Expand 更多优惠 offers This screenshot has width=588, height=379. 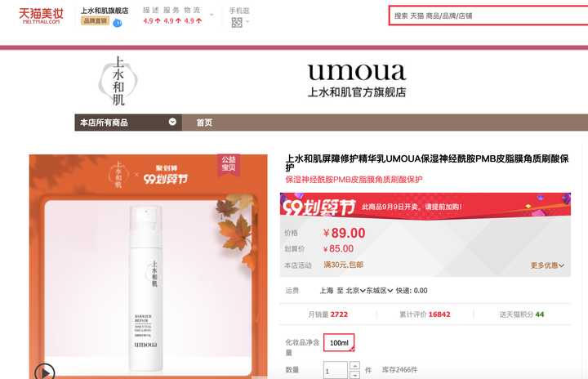(547, 265)
